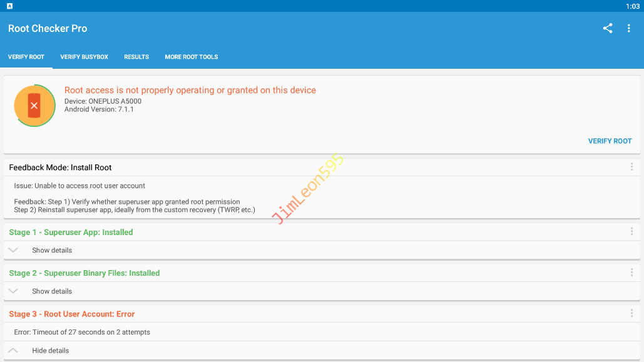Open Feedback Mode card options menu
Viewport: 644px width, 362px height.
[x=631, y=167]
